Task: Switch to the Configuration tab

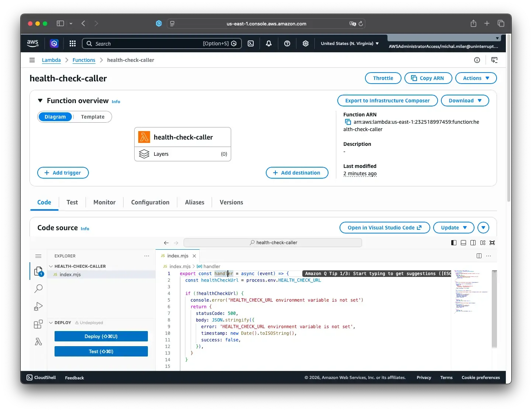Action: tap(150, 202)
